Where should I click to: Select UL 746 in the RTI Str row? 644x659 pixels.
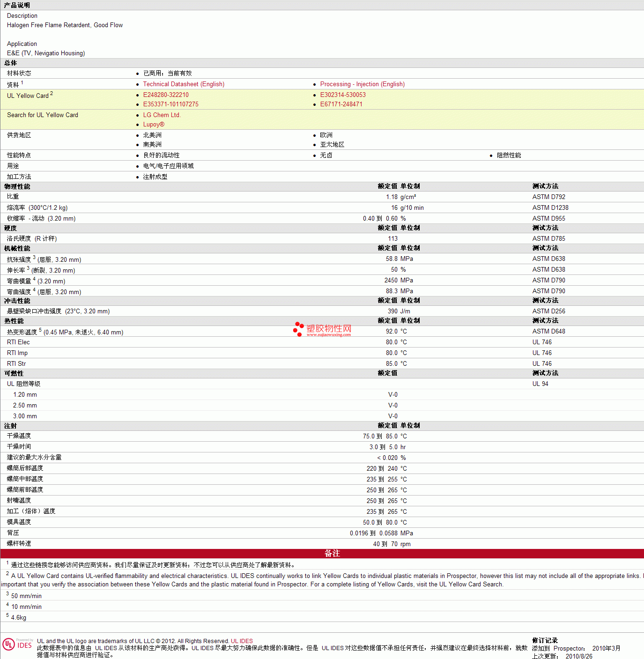[x=542, y=364]
